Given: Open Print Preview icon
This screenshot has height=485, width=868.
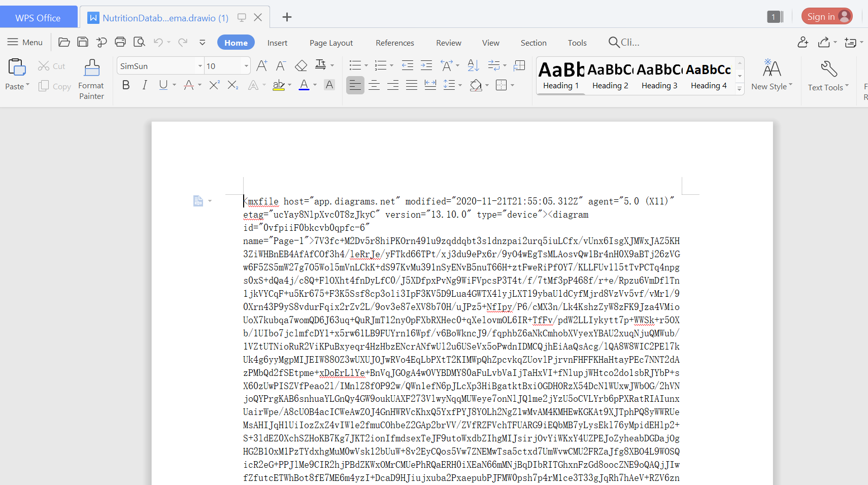Looking at the screenshot, I should click(x=139, y=42).
